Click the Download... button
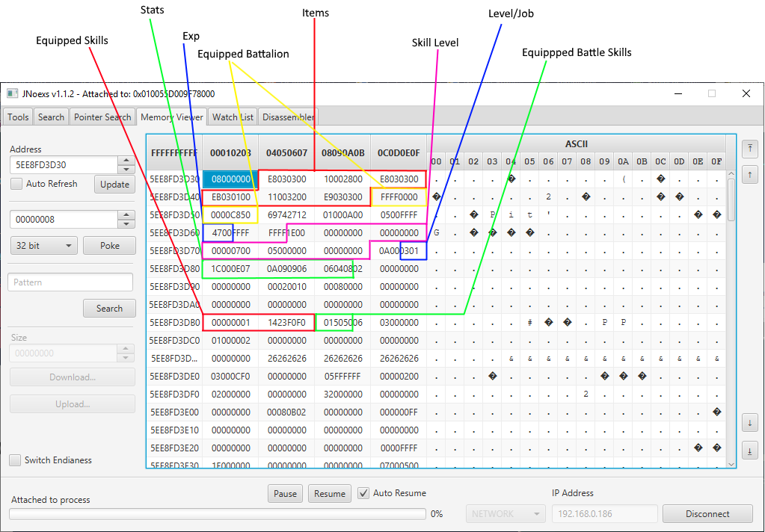The height and width of the screenshot is (532, 765). (73, 377)
